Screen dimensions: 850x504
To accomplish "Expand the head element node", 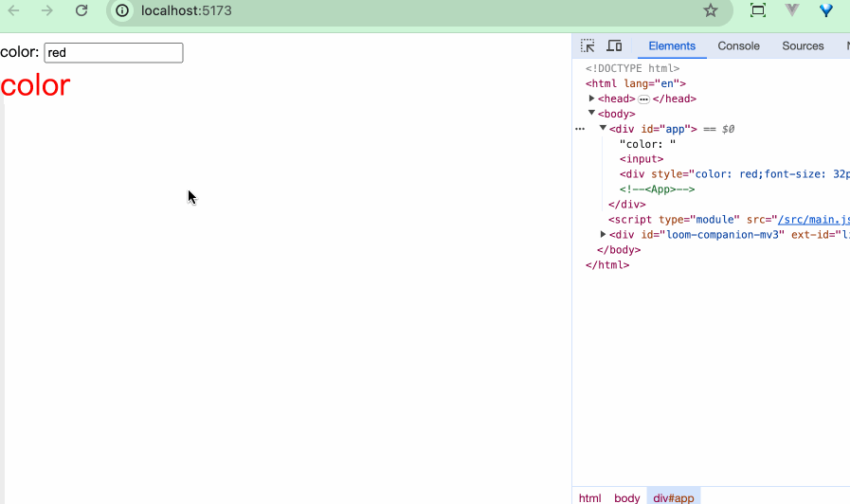I will [592, 99].
